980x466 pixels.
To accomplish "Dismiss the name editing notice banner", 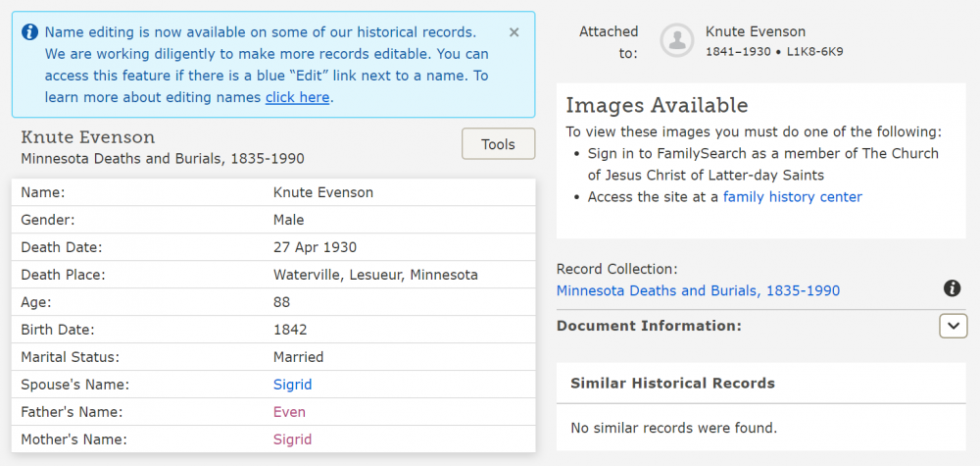I will [x=514, y=32].
